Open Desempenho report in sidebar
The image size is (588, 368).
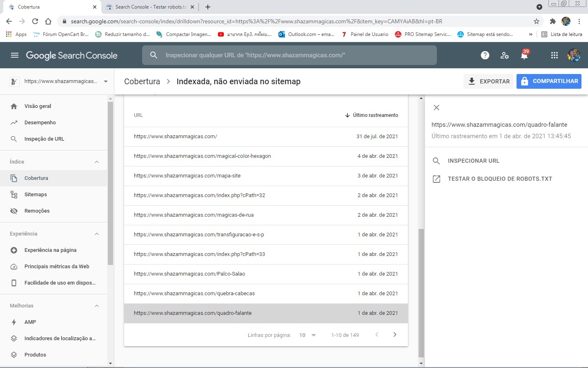tap(53, 123)
